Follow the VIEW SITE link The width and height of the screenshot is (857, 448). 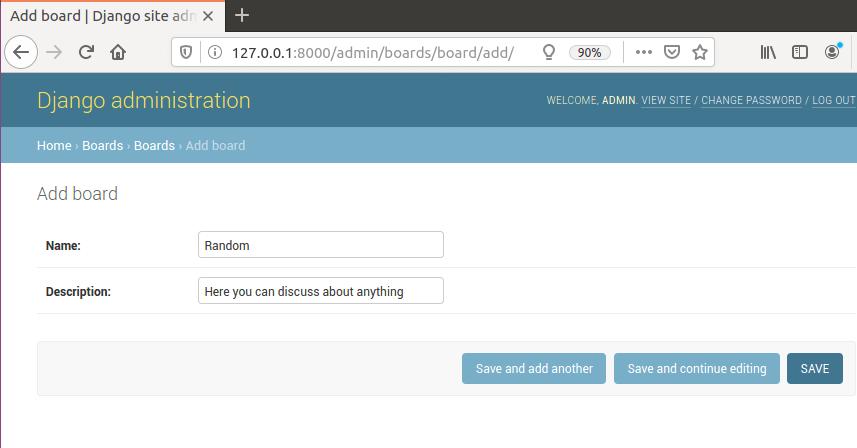[666, 101]
